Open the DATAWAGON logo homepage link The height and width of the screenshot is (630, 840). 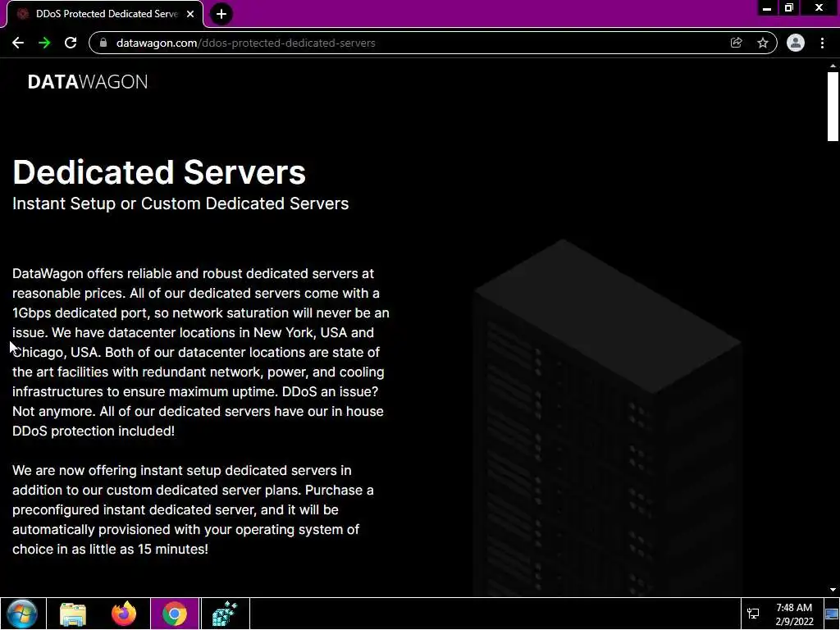87,82
